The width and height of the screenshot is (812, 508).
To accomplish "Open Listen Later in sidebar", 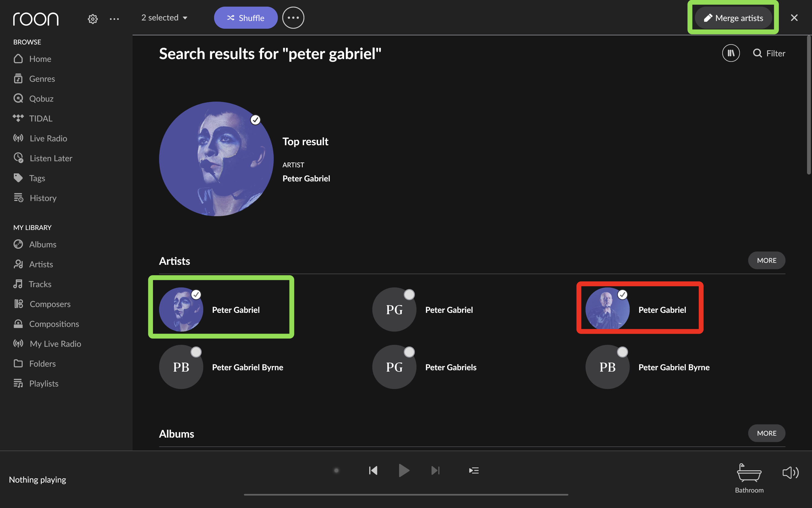I will point(43,158).
